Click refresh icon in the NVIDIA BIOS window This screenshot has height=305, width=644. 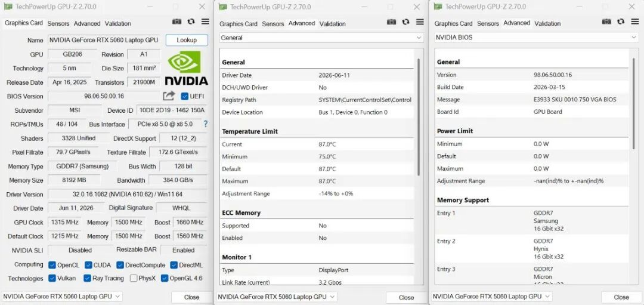(x=621, y=21)
